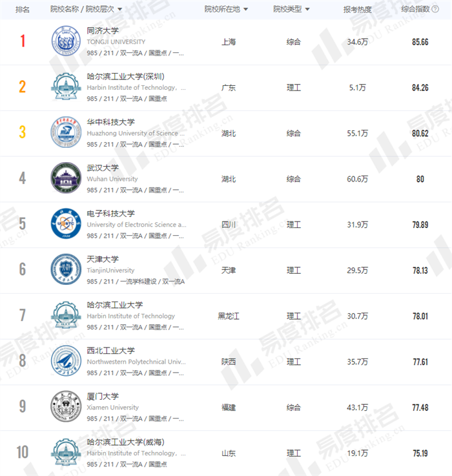Screen dimensions: 452x476
Task: Open the 同济大学 school link
Action: [x=103, y=31]
